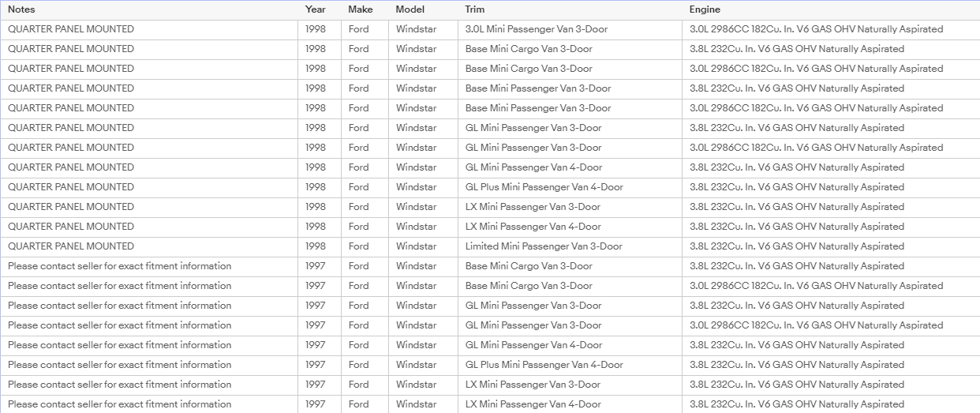Select 1998 GL Plus Mini Passenger Van 4-Door trim

click(544, 187)
